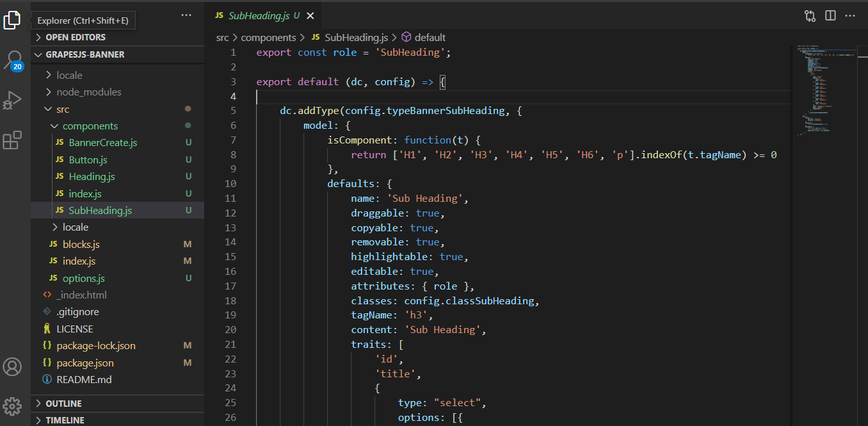Click the JS icon beside Heading.js

[x=60, y=176]
